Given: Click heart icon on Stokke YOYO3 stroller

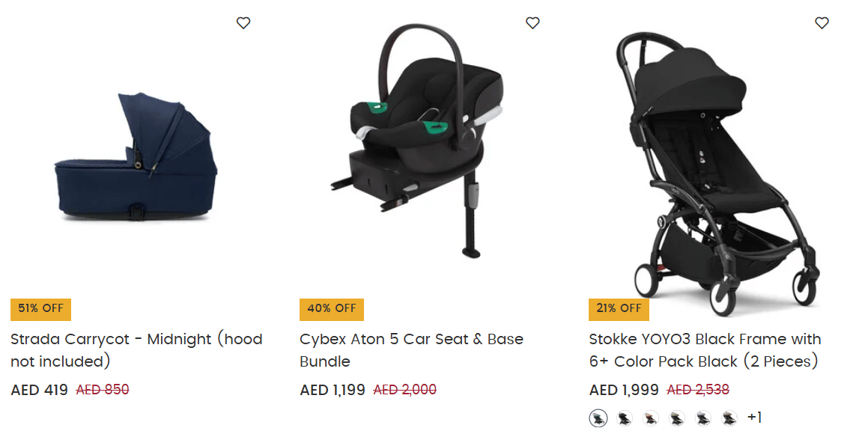Looking at the screenshot, I should tap(822, 23).
